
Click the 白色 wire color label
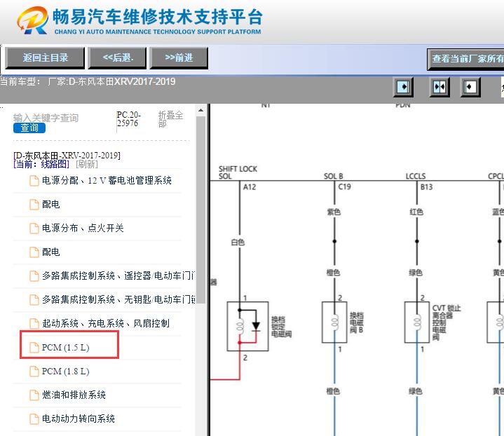click(x=238, y=243)
